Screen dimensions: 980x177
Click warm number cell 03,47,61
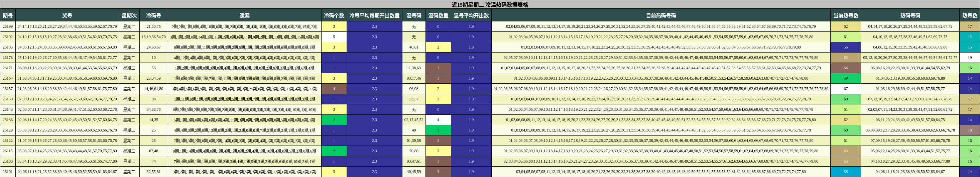click(413, 161)
